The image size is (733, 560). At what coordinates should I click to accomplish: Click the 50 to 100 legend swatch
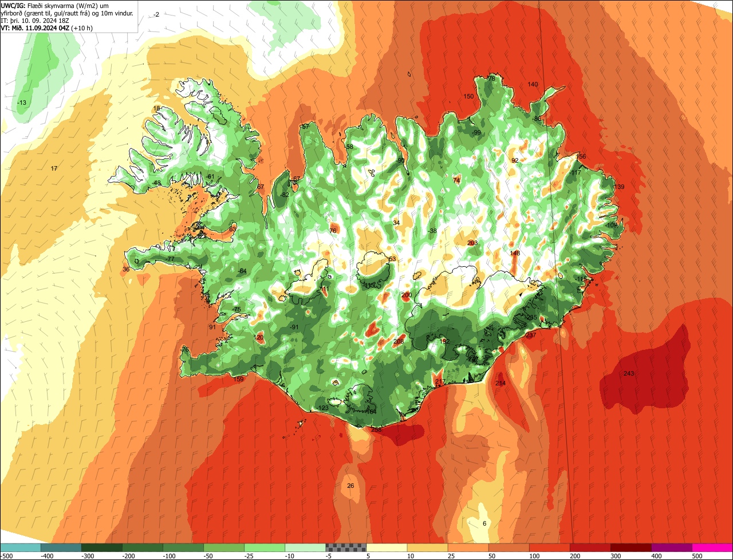(x=509, y=547)
